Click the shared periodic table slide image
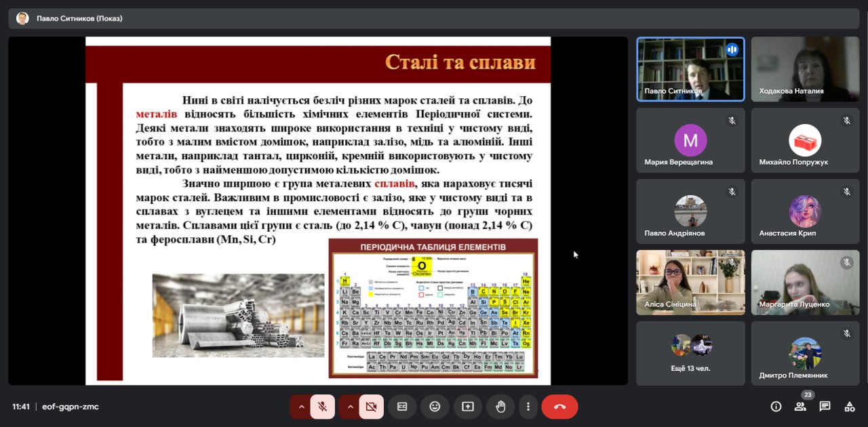The image size is (868, 427). (433, 308)
